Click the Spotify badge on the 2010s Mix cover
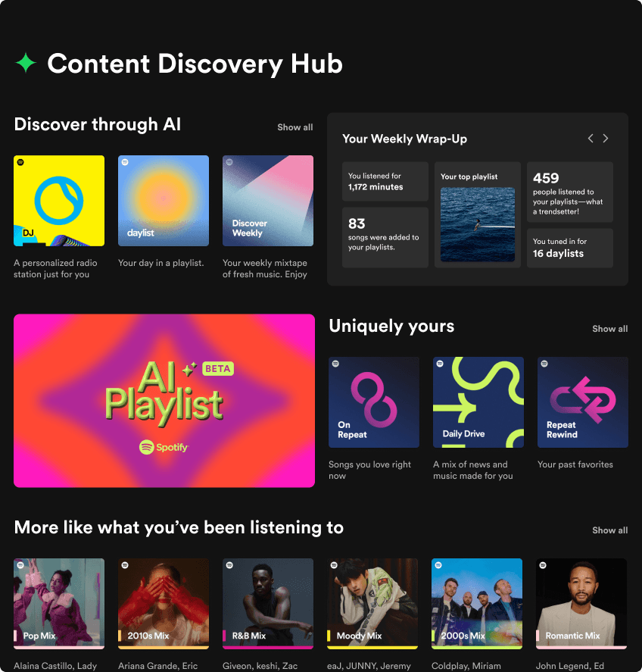 tap(125, 565)
